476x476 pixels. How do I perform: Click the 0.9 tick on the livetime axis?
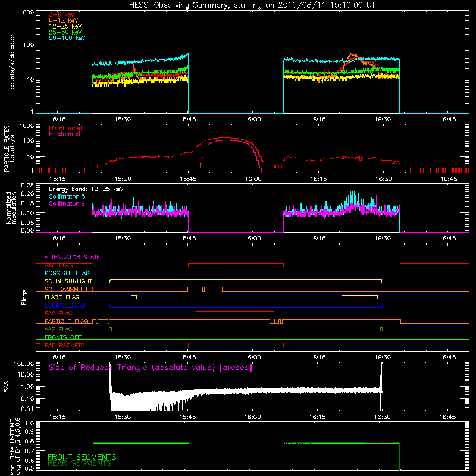pos(30,432)
